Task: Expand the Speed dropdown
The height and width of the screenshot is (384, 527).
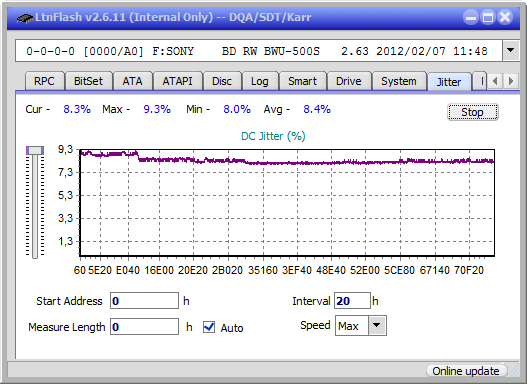Action: pos(377,325)
